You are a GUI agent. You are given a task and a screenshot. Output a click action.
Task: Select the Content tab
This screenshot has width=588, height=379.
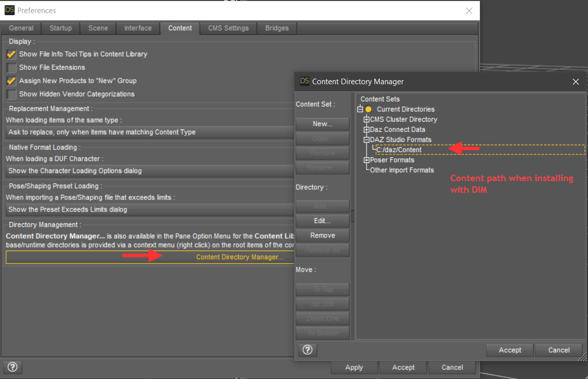(x=180, y=28)
